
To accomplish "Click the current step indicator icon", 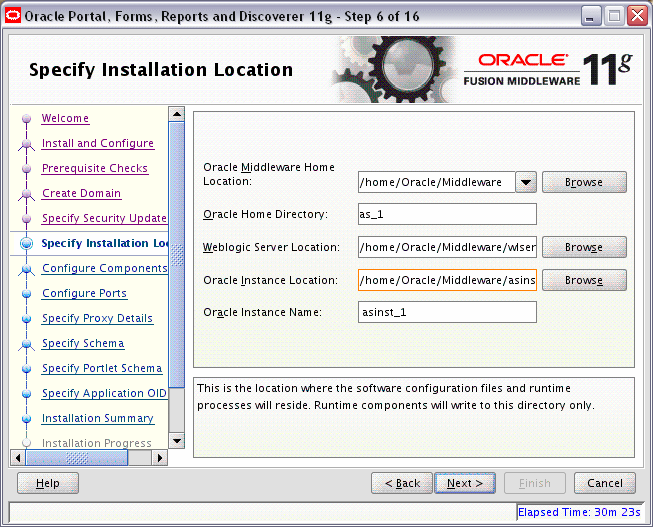I will [27, 243].
